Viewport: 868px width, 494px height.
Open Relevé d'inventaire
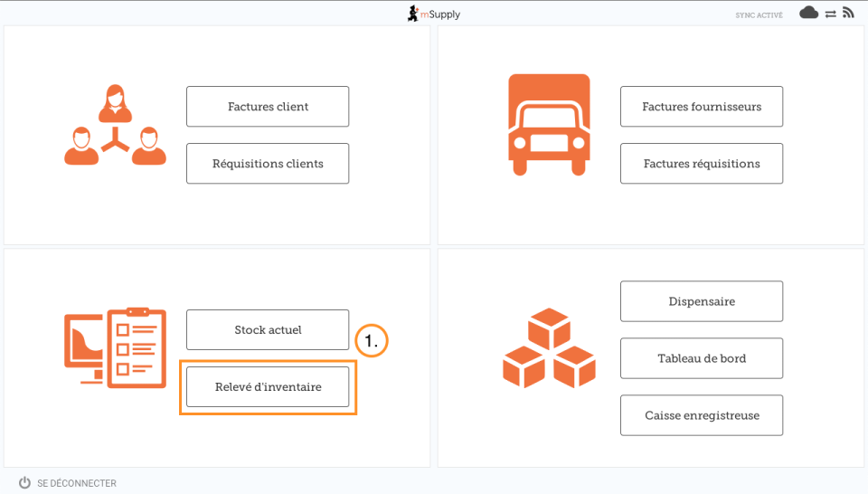(x=268, y=387)
